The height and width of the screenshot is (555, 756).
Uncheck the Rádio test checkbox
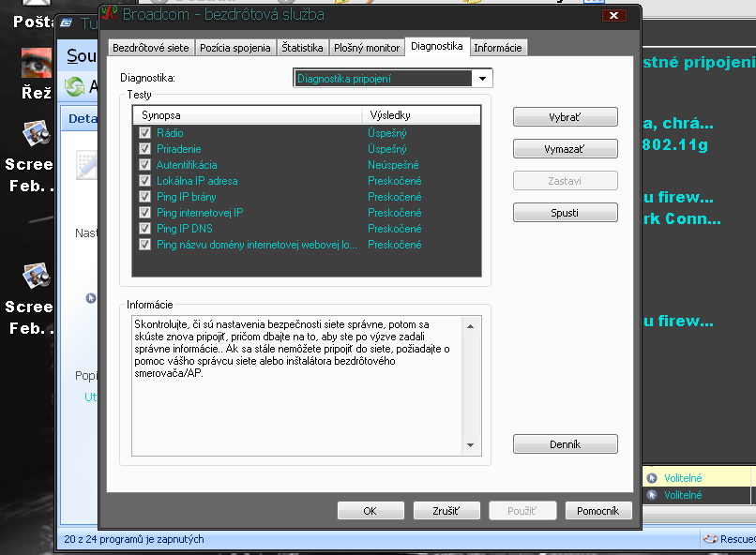pos(144,133)
